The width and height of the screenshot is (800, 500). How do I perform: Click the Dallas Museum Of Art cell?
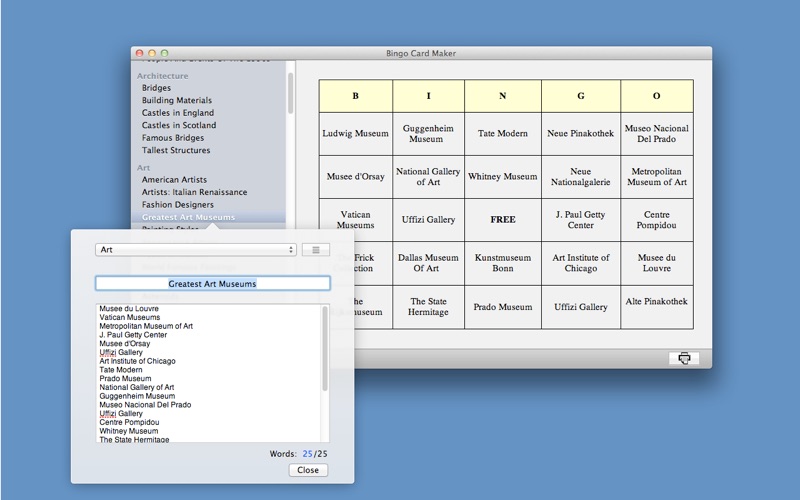[429, 263]
